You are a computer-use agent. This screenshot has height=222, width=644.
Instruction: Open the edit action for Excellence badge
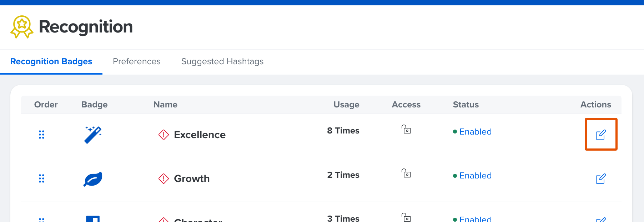(600, 135)
